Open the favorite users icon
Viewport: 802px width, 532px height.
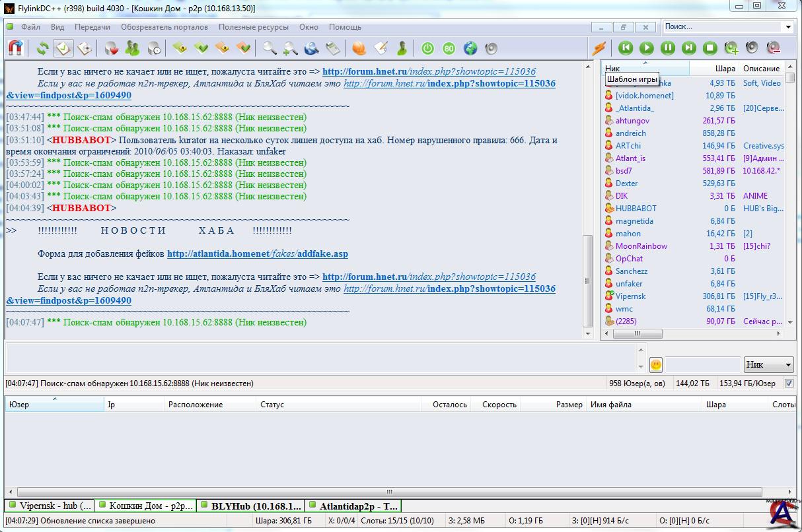point(132,48)
